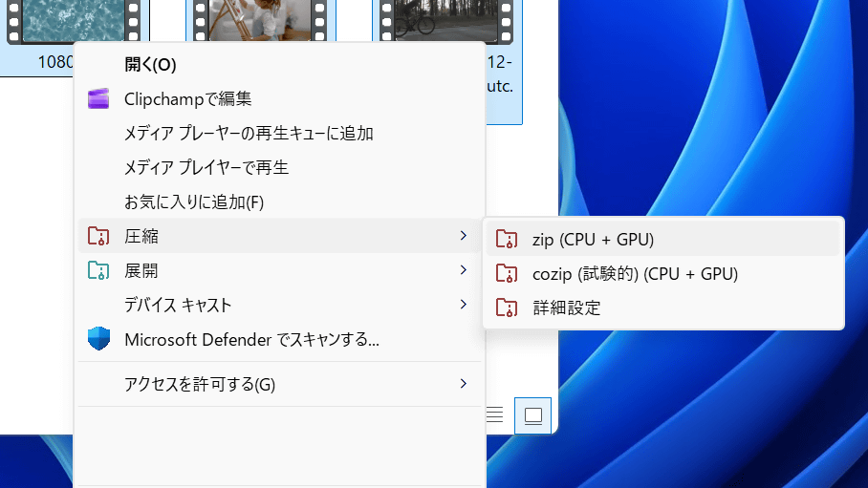Screen dimensions: 868x488
Task: Select the painting person video thumbnail
Action: tap(251, 19)
